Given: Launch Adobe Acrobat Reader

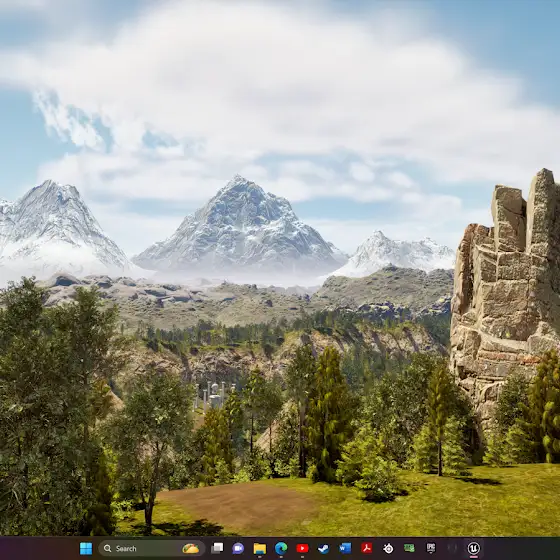Looking at the screenshot, I should (366, 548).
